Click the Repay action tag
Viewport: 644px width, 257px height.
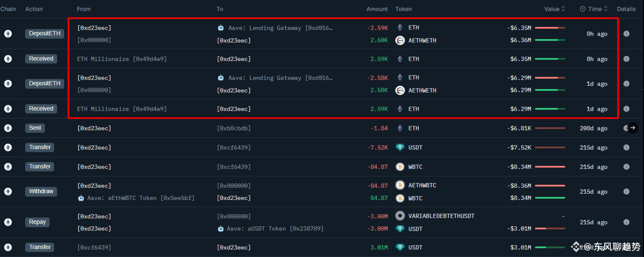[x=37, y=222]
